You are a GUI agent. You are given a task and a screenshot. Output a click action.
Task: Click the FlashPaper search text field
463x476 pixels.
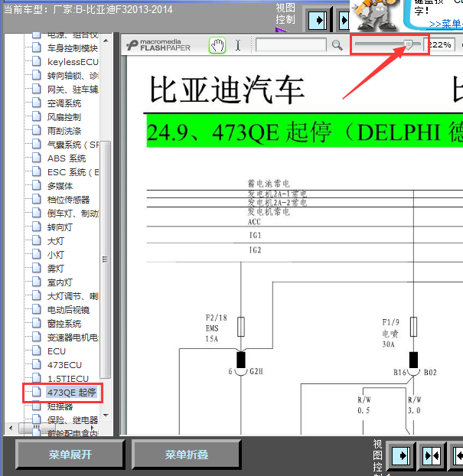291,45
